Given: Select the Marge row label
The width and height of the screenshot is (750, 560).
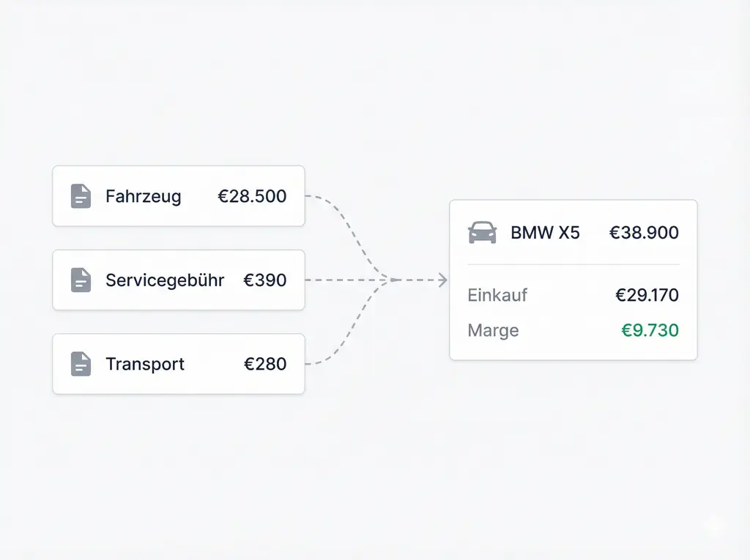Looking at the screenshot, I should pyautogui.click(x=493, y=330).
